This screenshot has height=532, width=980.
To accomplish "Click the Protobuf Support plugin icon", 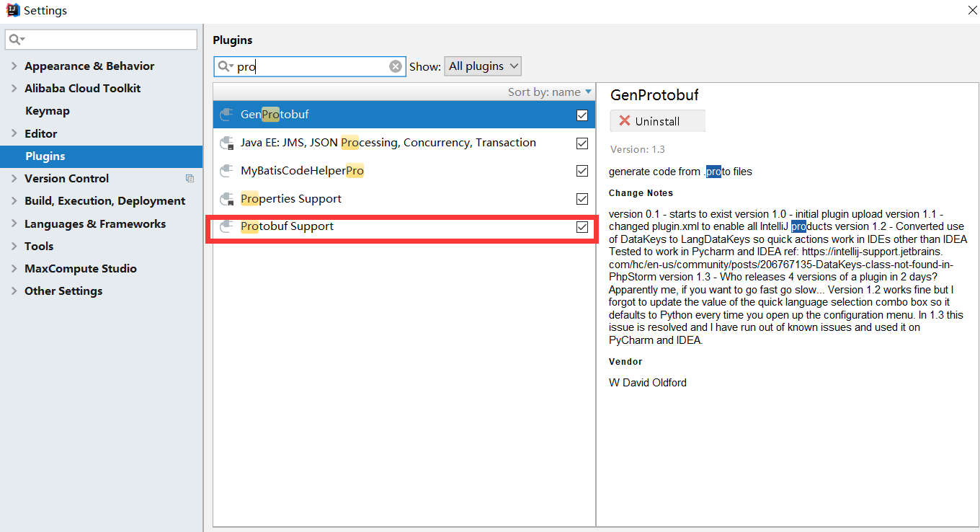I will tap(226, 226).
